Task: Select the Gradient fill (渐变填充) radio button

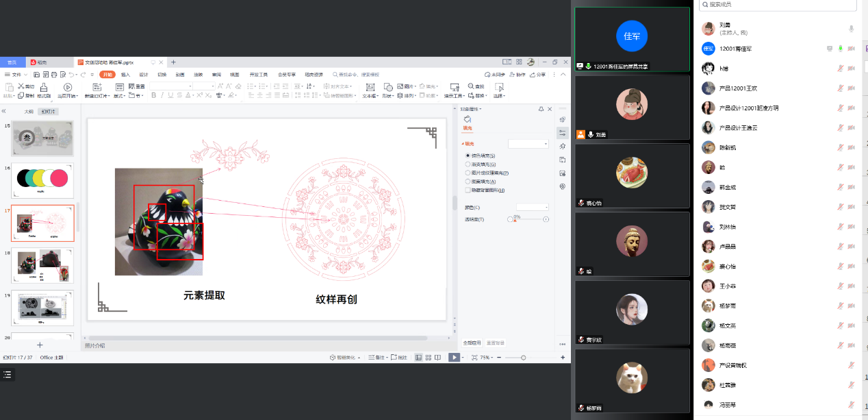Action: coord(468,164)
